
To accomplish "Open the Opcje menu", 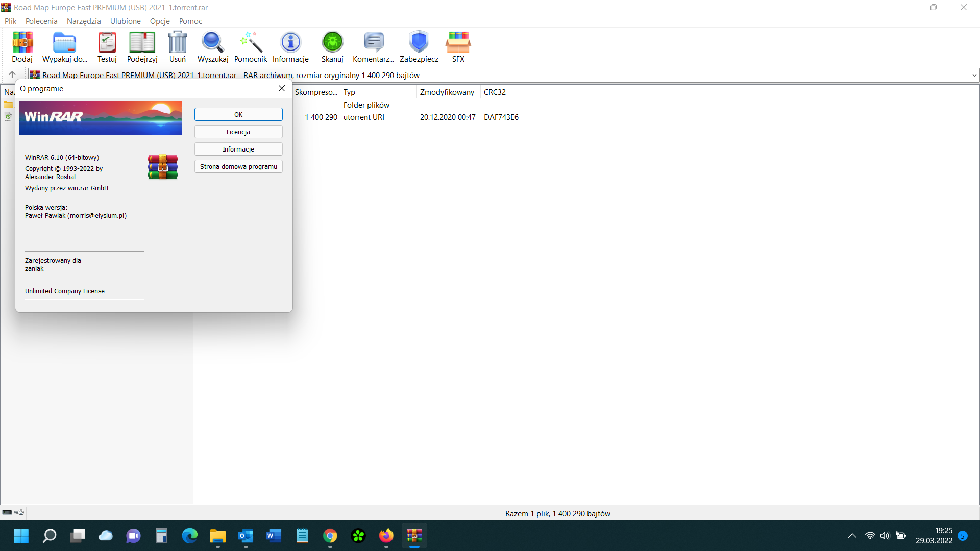I will pos(160,21).
